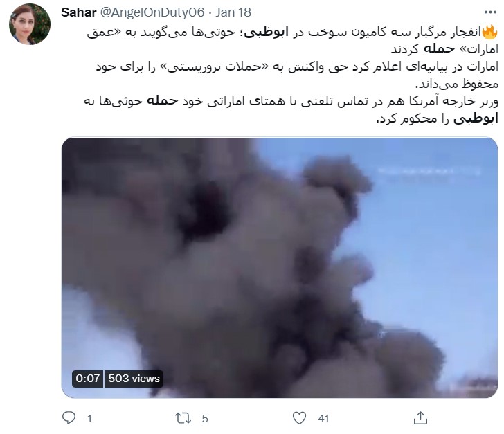
Task: Click the tweet text paragraph about امارات statement
Action: [297, 75]
